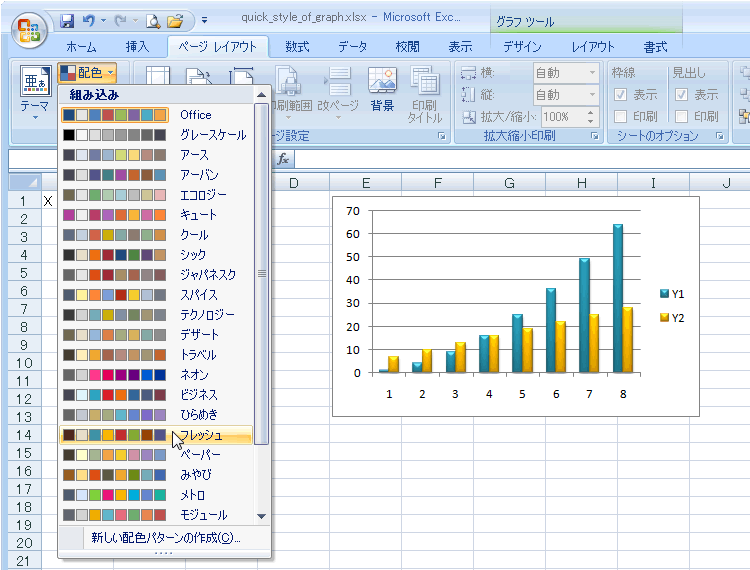Open the 横 width 自動 dropdown
Screen dimensions: 750x570
click(x=592, y=73)
